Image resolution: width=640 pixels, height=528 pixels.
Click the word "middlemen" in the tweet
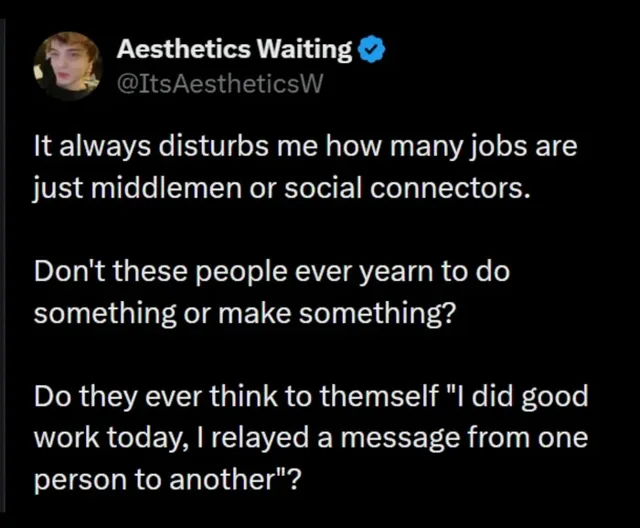[x=166, y=189]
